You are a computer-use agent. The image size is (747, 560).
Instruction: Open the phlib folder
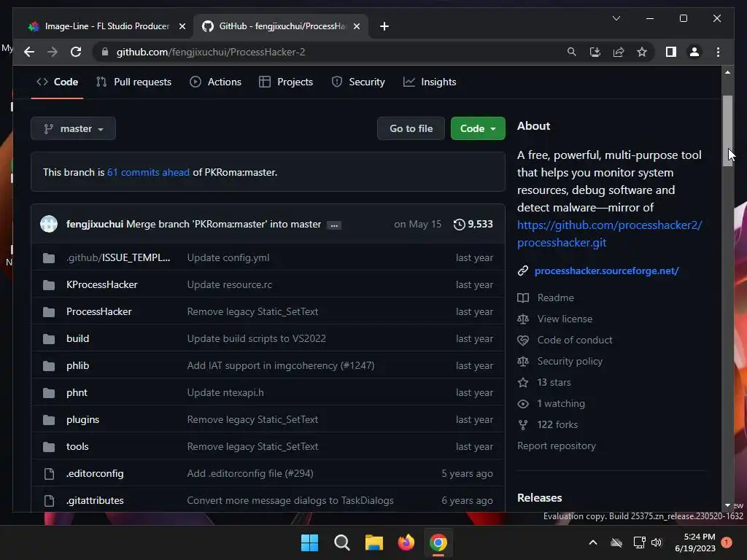tap(77, 366)
